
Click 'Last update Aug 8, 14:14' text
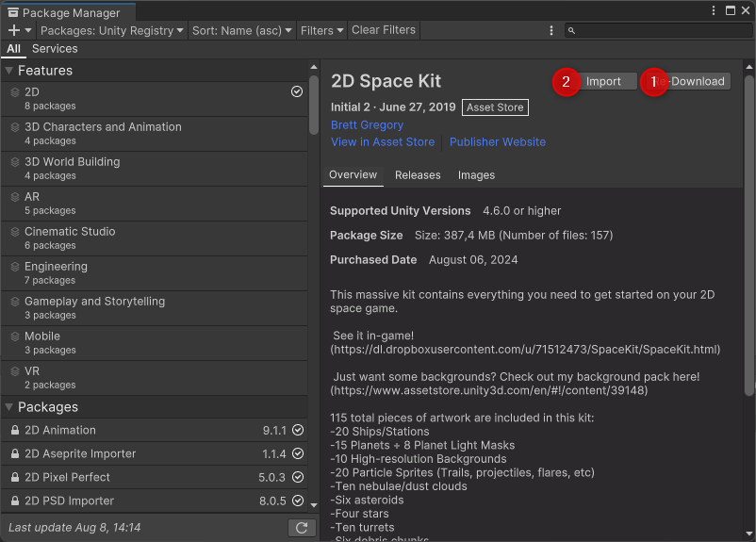point(74,528)
